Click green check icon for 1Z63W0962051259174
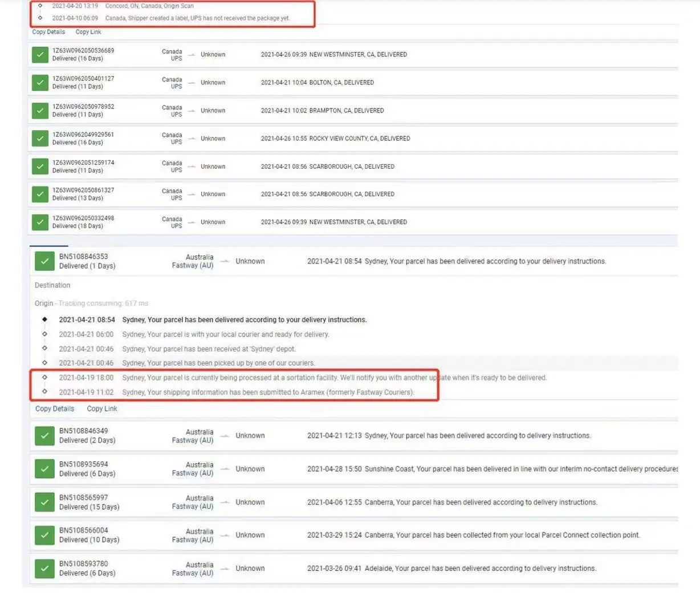The height and width of the screenshot is (616, 700). click(40, 167)
